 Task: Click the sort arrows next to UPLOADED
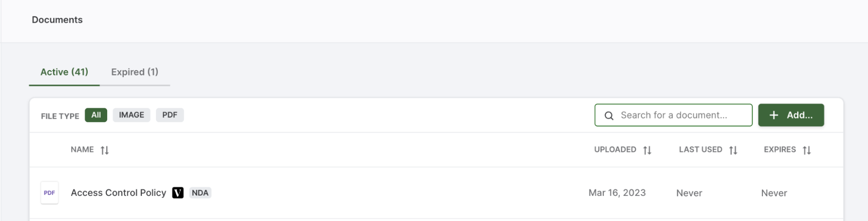tap(647, 150)
